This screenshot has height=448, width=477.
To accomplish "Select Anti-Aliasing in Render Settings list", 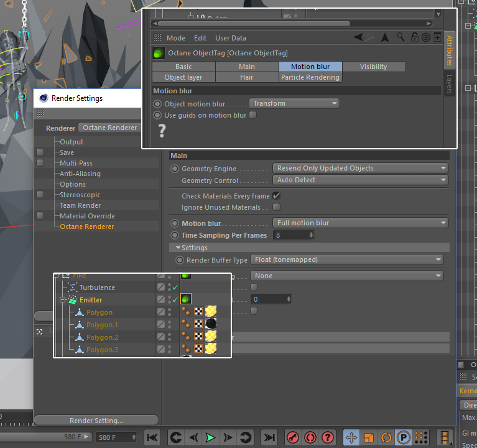I will (x=80, y=174).
